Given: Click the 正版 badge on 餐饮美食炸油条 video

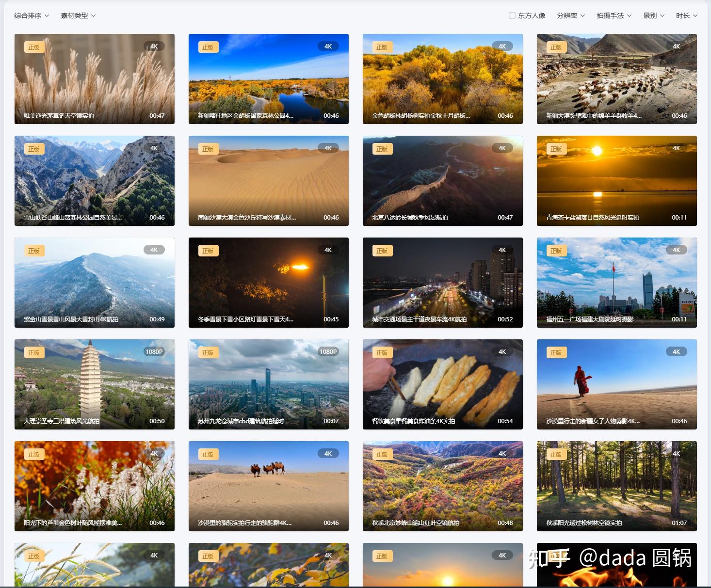Looking at the screenshot, I should [x=382, y=352].
